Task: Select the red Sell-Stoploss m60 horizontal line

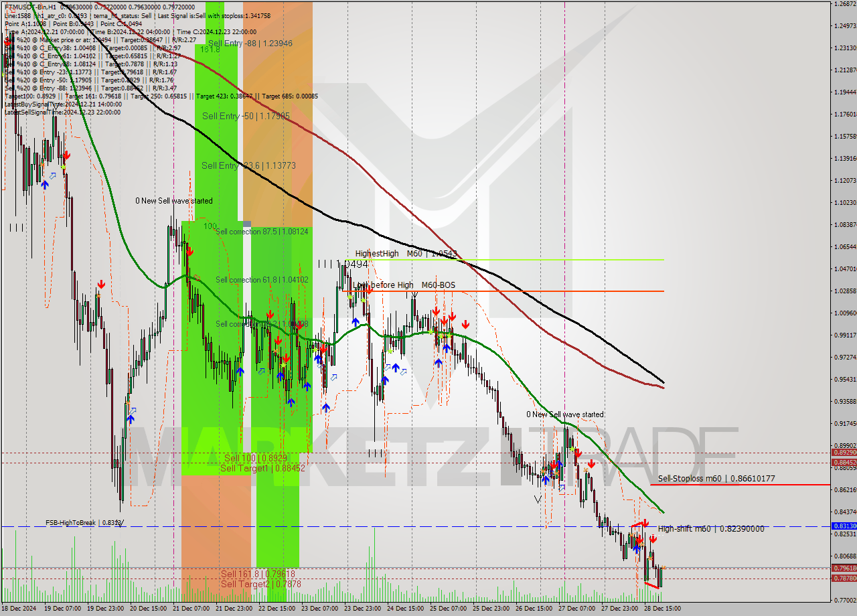Action: [740, 485]
